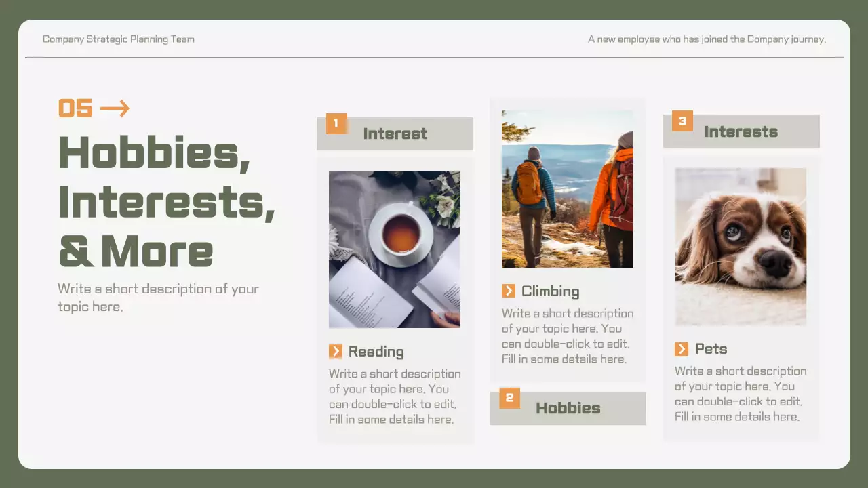Click the orange number 3 badge
The image size is (868, 488).
pyautogui.click(x=682, y=121)
